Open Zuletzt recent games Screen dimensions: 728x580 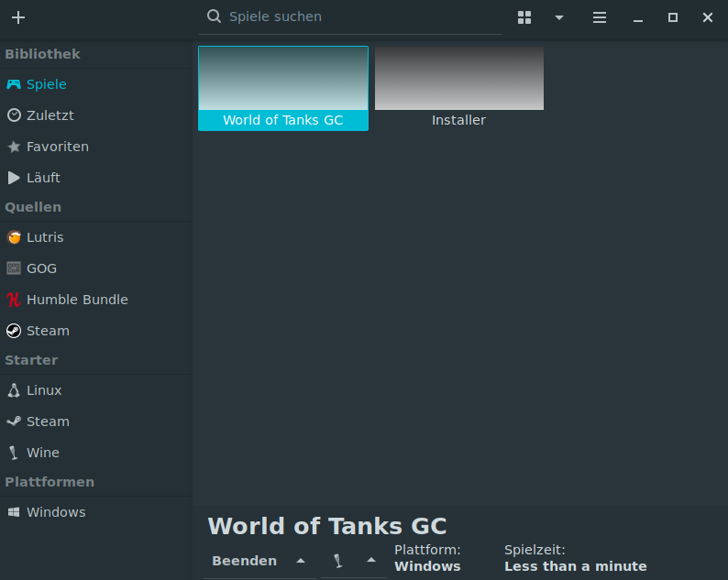96,115
